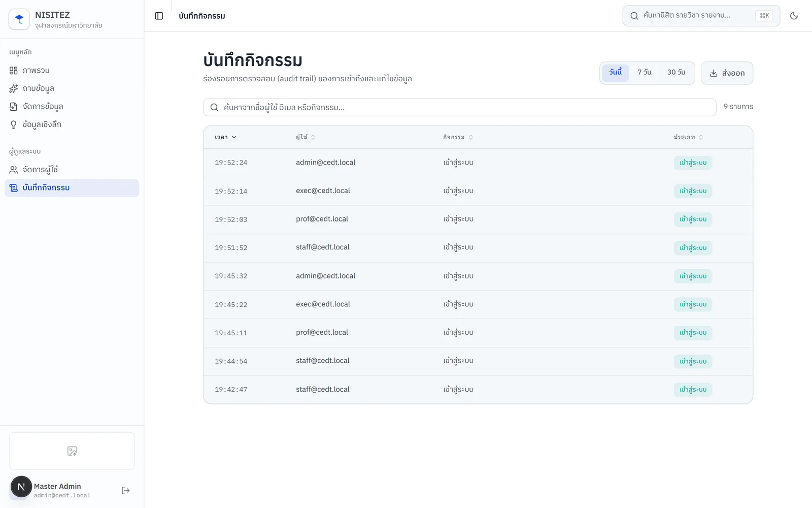Screen dimensions: 812x508
Task: Select the 30 วัน time range tab
Action: [676, 72]
